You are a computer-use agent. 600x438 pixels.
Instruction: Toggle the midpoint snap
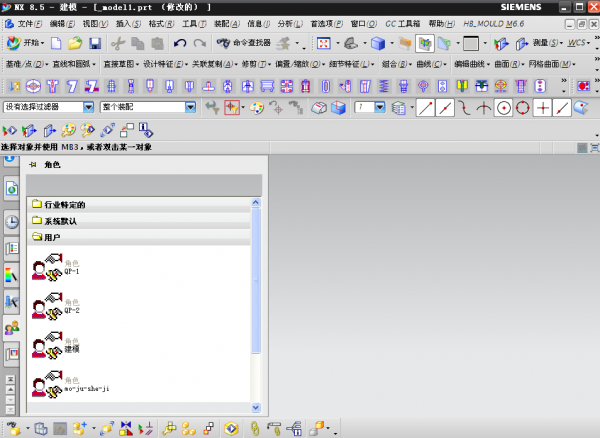click(445, 108)
